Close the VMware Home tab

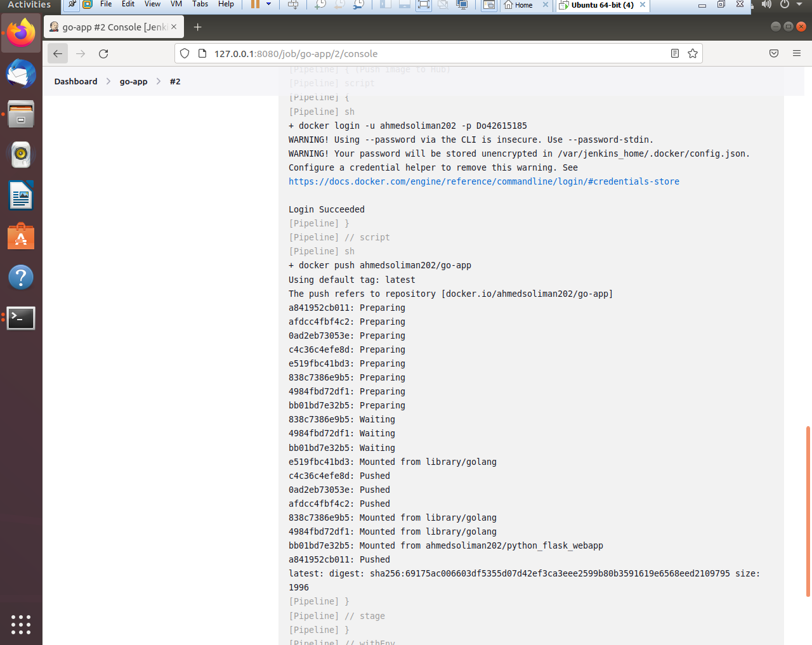pos(546,5)
